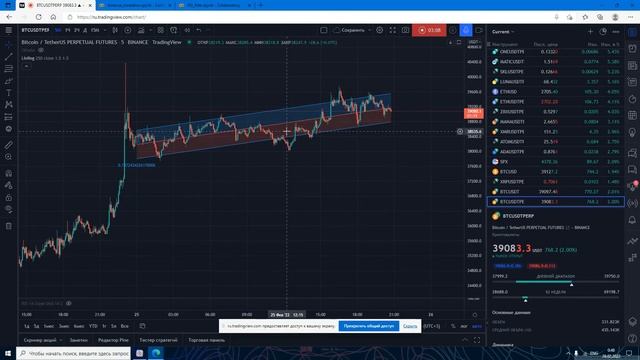Toggle magnet mode in left toolbar

pos(9,173)
